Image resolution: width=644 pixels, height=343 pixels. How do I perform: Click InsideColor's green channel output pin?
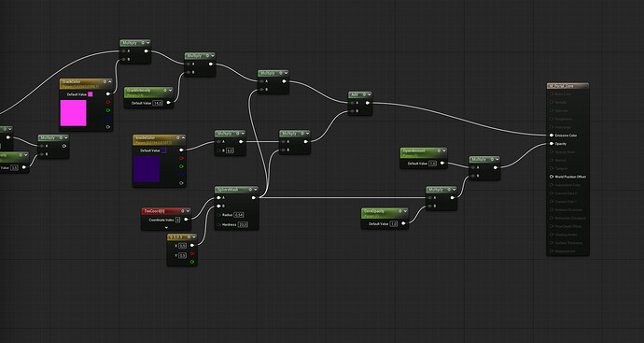tap(182, 166)
